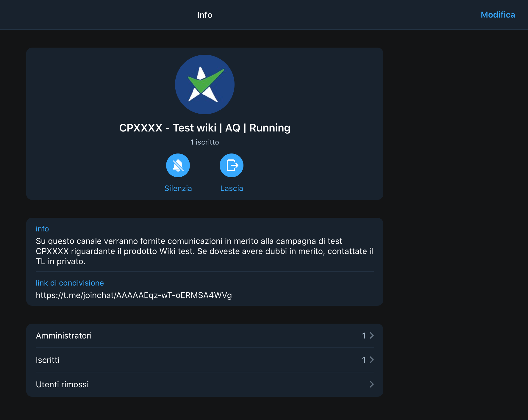Expand the Amministratori row chevron
Image resolution: width=528 pixels, height=420 pixels.
pyautogui.click(x=372, y=336)
